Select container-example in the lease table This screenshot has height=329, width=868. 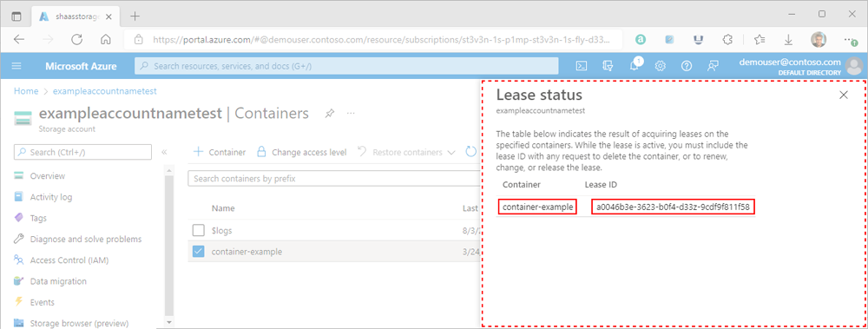537,207
